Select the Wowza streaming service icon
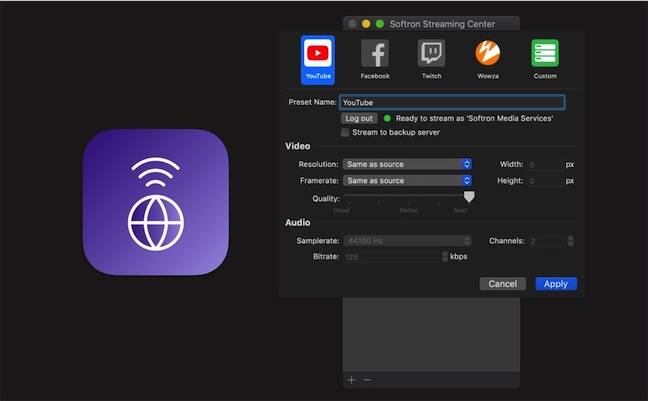The height and width of the screenshot is (401, 648). point(488,60)
